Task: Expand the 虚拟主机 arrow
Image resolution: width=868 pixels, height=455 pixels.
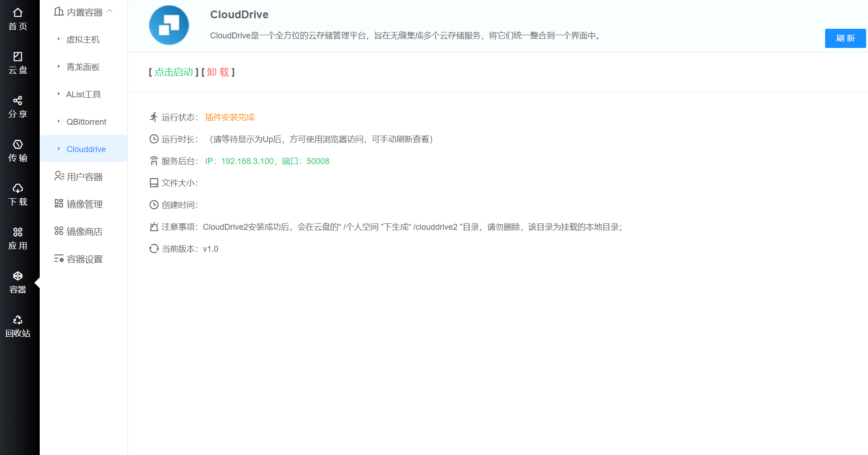Action: coord(59,39)
